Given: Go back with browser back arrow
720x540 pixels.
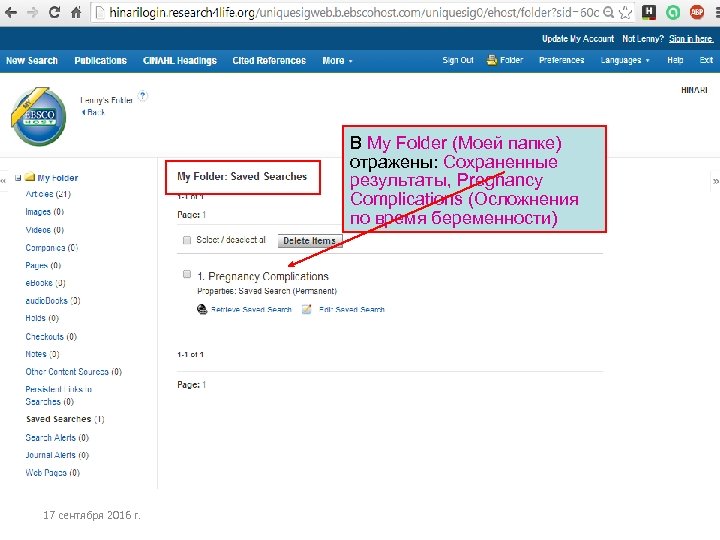Looking at the screenshot, I should (10, 12).
